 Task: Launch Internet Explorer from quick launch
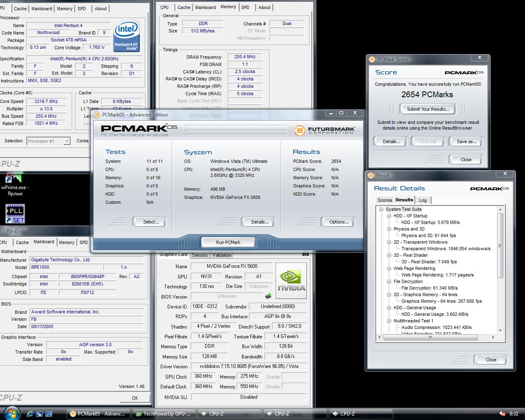(30, 414)
